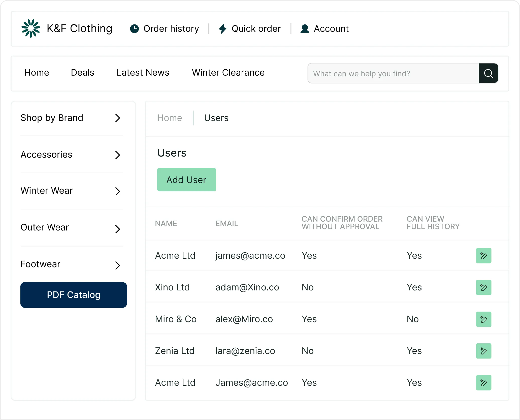Expand Shop by Brand chevron
Image resolution: width=520 pixels, height=420 pixels.
click(x=117, y=118)
